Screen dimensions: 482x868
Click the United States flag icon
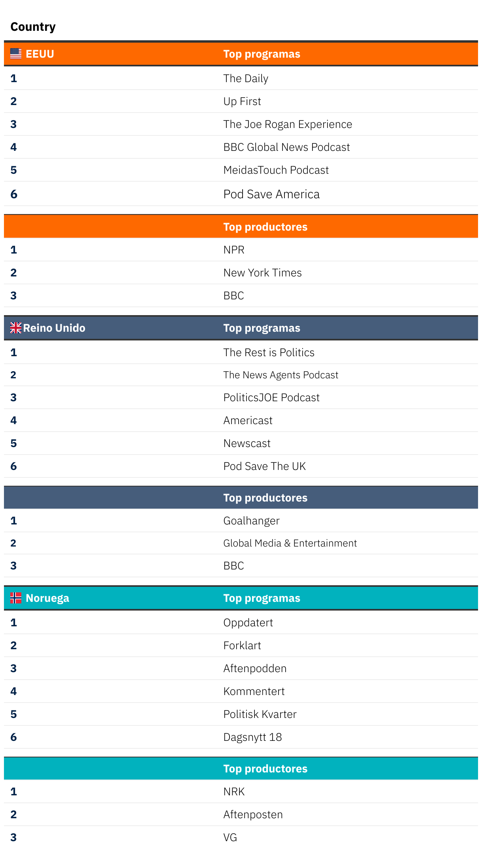coord(16,54)
